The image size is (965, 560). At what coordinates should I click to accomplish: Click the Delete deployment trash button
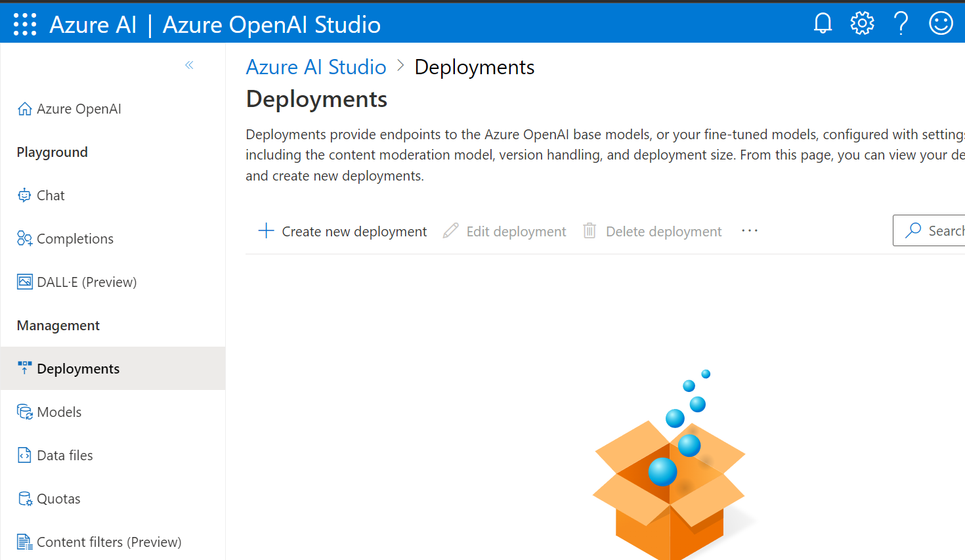tap(653, 231)
